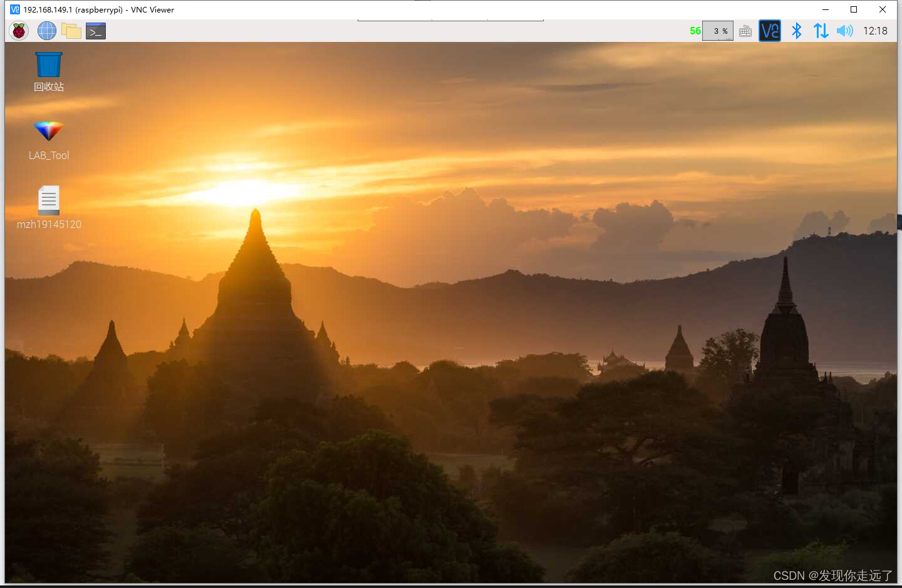Maximize the VNC Viewer window
The height and width of the screenshot is (588, 902).
coord(854,9)
